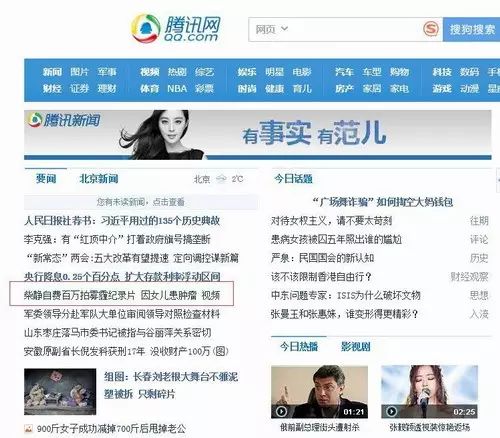Open 动漫 in navigation bar
This screenshot has height=438, width=500.
tap(469, 89)
